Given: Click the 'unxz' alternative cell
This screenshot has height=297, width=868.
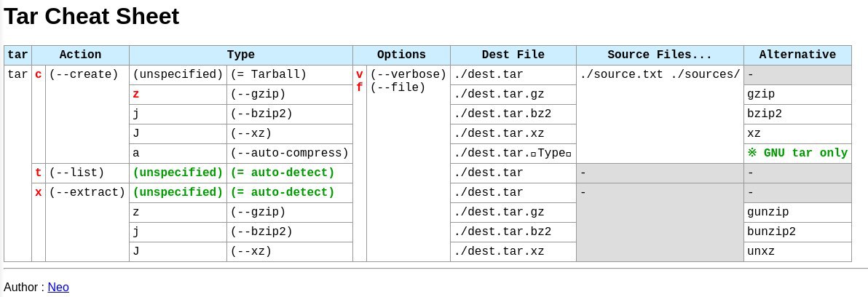Looking at the screenshot, I should click(797, 252).
